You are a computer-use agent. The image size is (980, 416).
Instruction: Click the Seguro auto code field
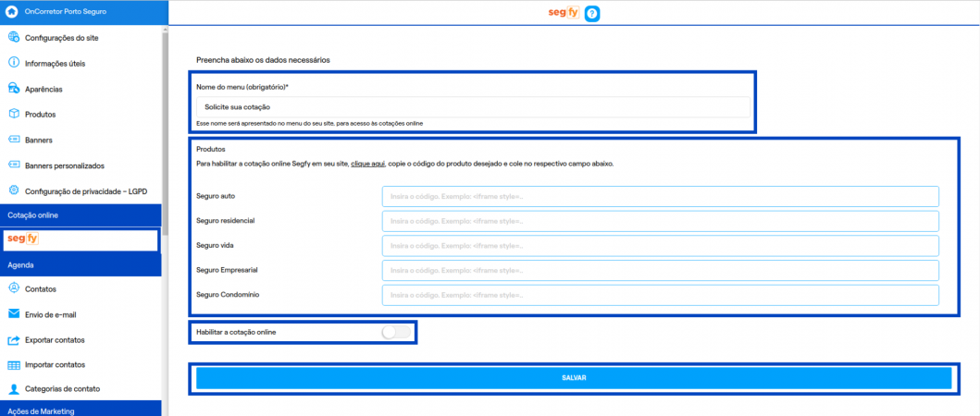(x=660, y=196)
